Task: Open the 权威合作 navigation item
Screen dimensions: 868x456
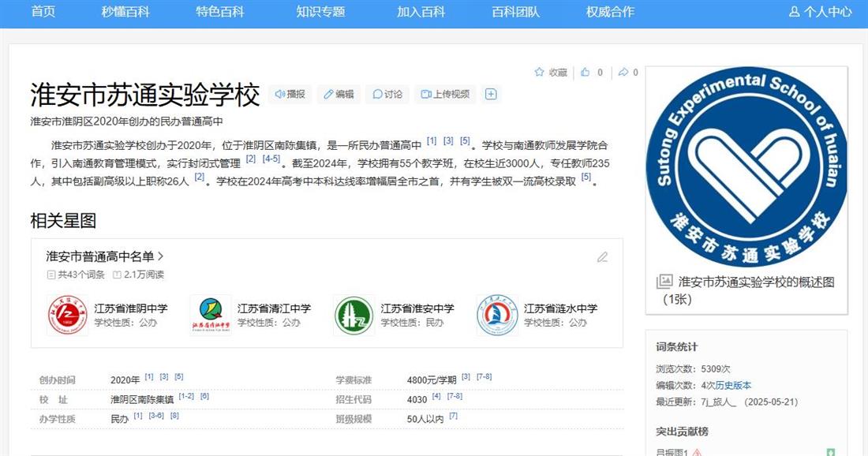Action: coord(610,12)
